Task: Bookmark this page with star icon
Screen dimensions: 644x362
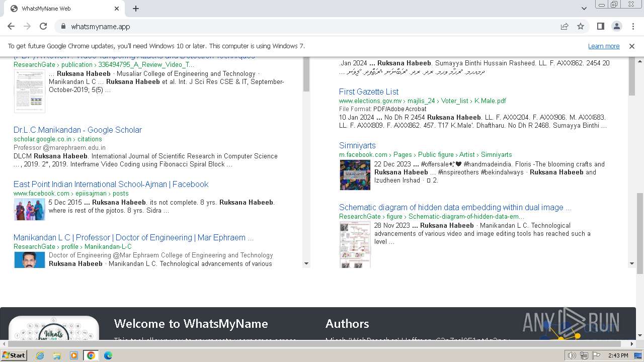Action: pos(581,26)
